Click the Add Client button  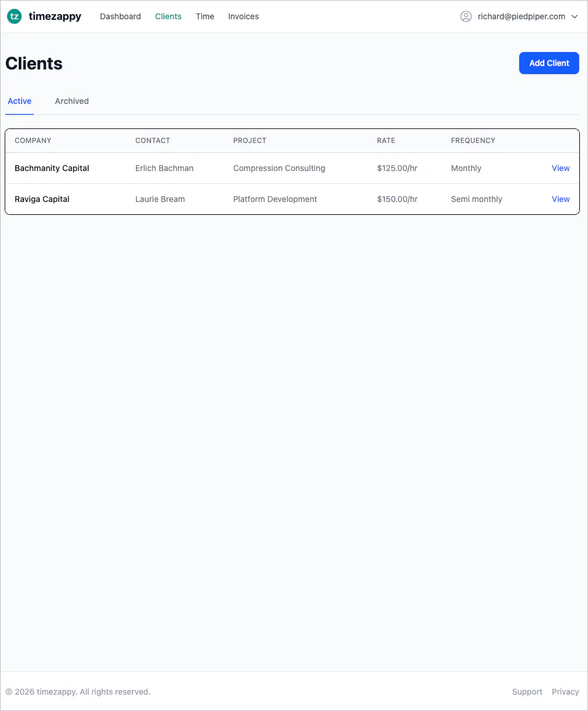[549, 63]
